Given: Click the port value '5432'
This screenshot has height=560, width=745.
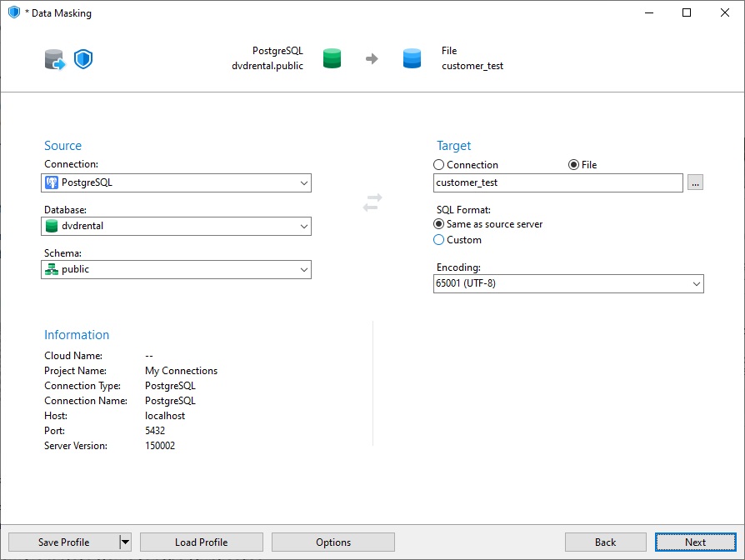Looking at the screenshot, I should (x=155, y=430).
